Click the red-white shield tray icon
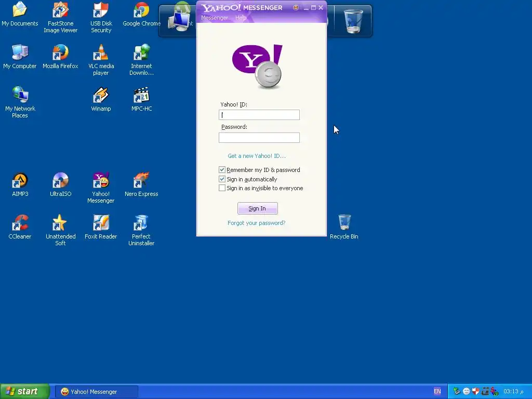 pos(476,391)
